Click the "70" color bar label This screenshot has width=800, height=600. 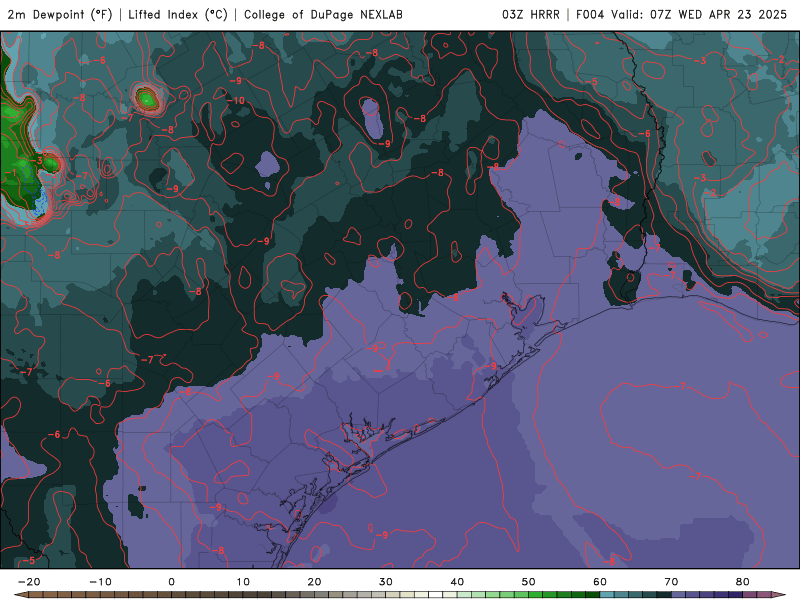coord(671,582)
